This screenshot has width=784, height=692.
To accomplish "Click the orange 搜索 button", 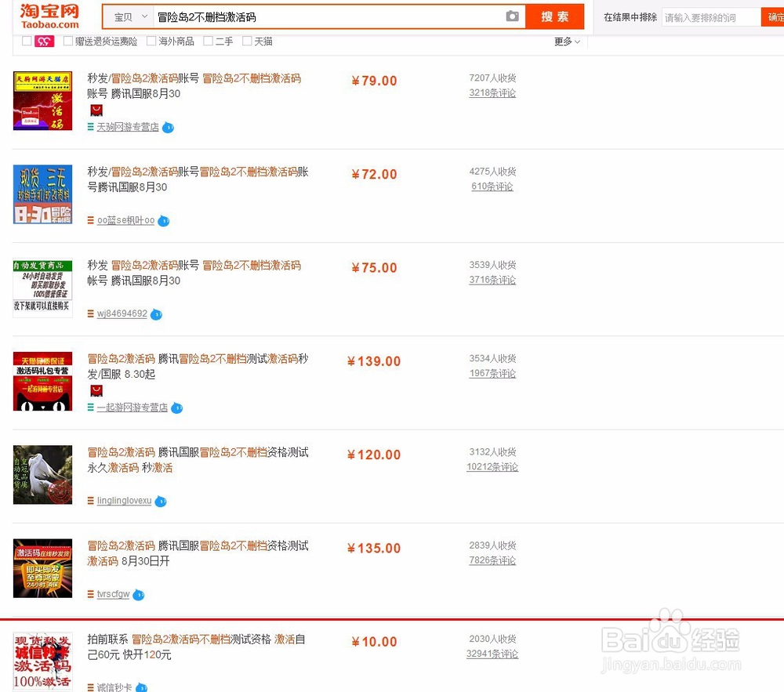I will [x=554, y=16].
